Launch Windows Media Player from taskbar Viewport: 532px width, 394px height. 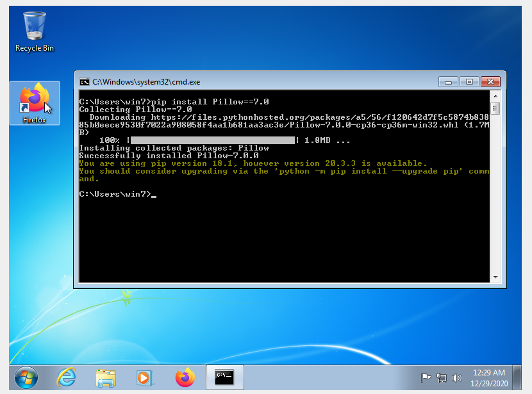(145, 378)
